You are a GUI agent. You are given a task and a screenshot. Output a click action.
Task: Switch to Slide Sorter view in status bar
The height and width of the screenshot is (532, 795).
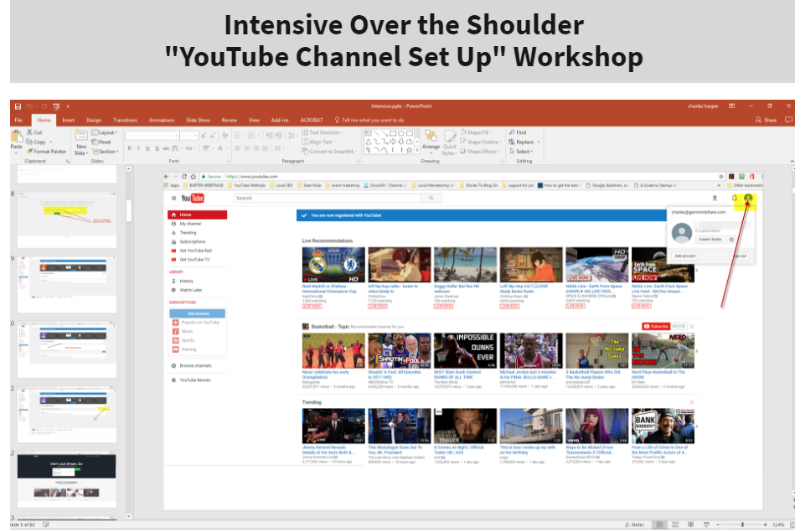[675, 525]
